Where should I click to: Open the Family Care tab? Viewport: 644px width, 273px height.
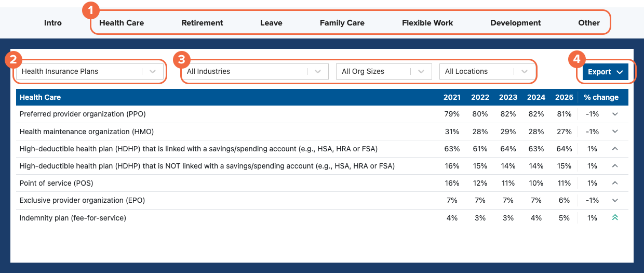click(x=342, y=23)
